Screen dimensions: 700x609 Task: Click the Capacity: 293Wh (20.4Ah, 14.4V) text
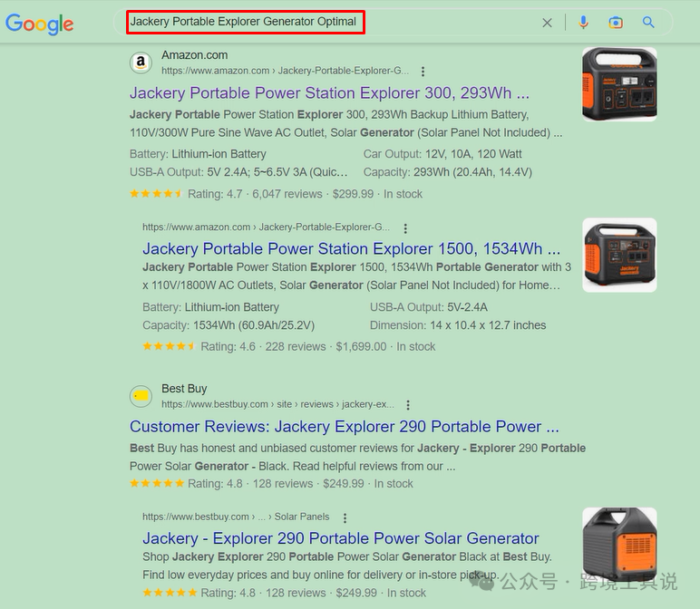click(448, 172)
